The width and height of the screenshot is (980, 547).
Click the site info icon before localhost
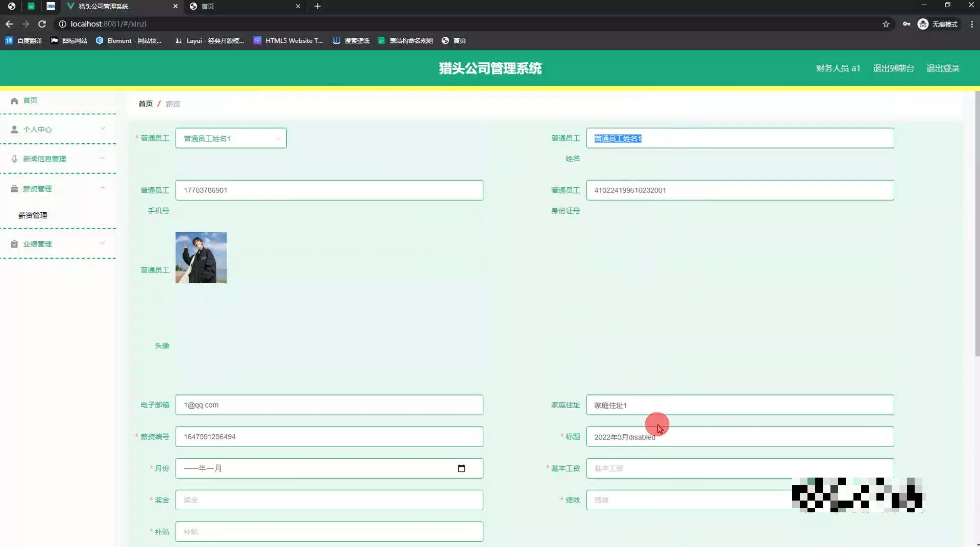(62, 24)
